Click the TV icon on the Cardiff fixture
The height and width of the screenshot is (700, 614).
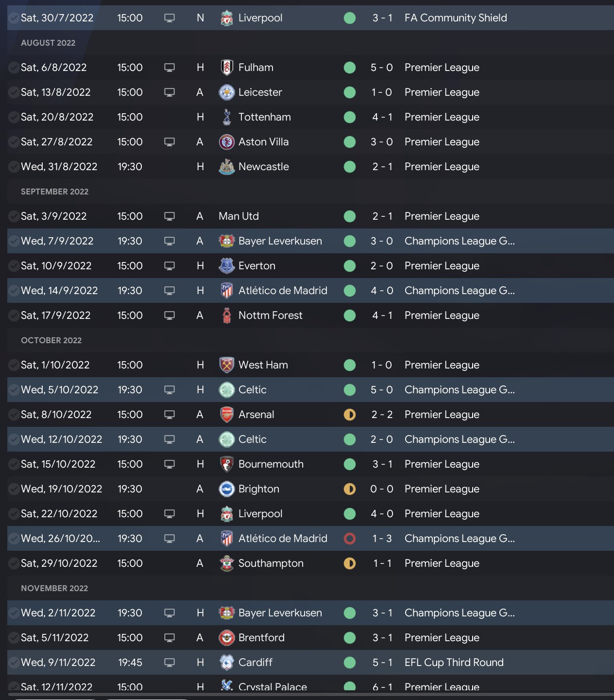170,663
